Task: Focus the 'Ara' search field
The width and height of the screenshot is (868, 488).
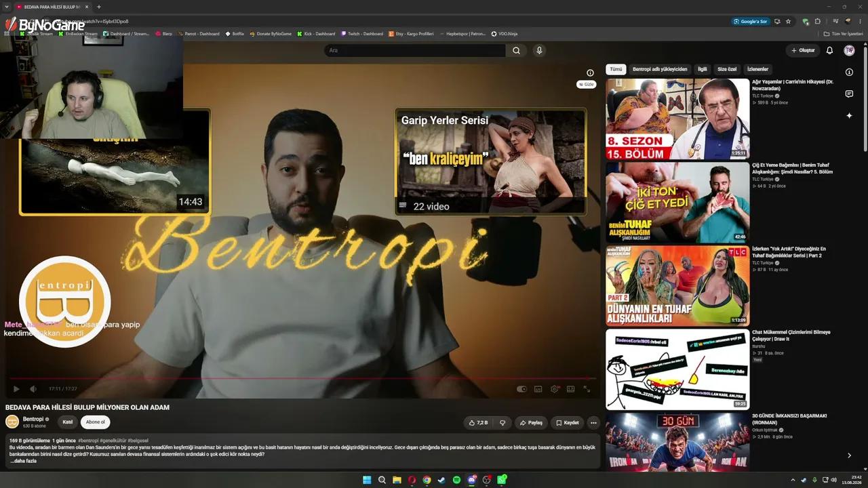Action: [415, 50]
